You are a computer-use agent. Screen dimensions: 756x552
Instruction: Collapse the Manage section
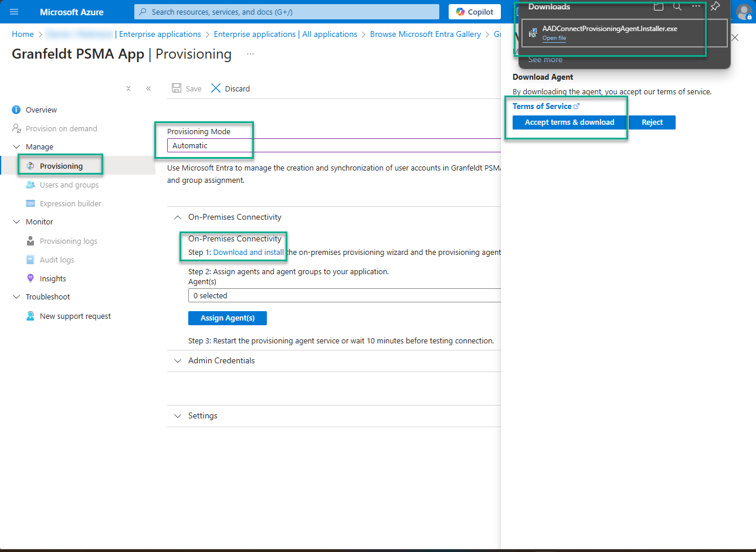point(16,147)
